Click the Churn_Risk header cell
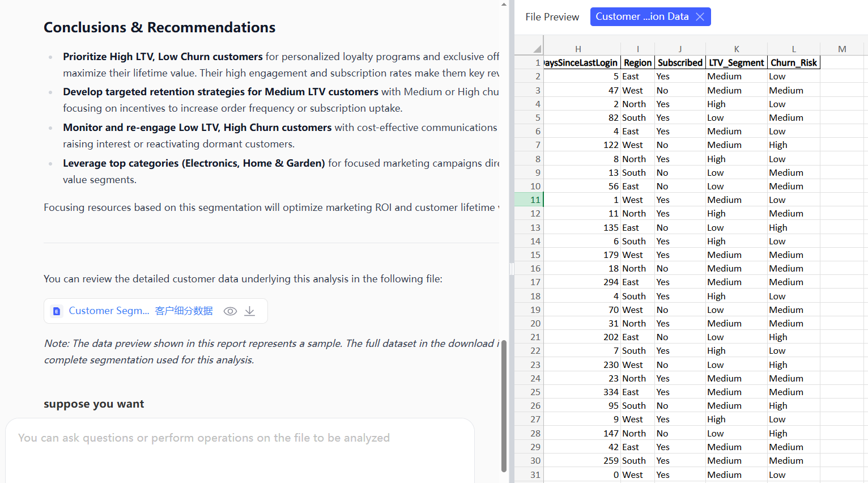The image size is (868, 483). [x=793, y=63]
